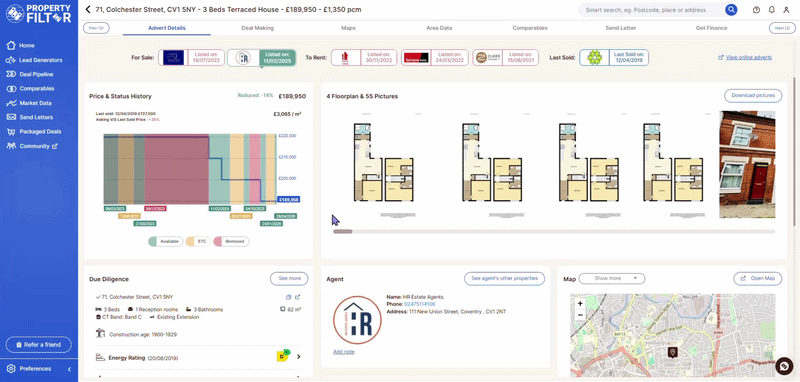Viewport: 800px width, 382px height.
Task: Expand the Energy Rating row chevron
Action: coord(298,356)
